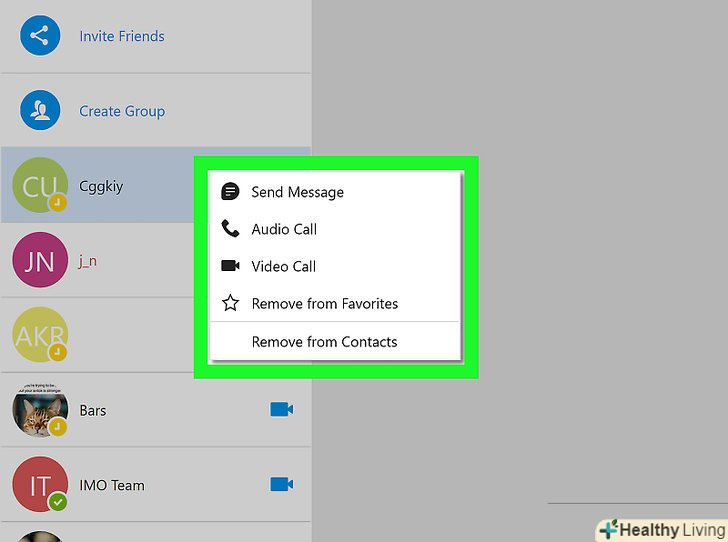Viewport: 728px width, 542px height.
Task: Open the AKR contact avatar
Action: (40, 335)
